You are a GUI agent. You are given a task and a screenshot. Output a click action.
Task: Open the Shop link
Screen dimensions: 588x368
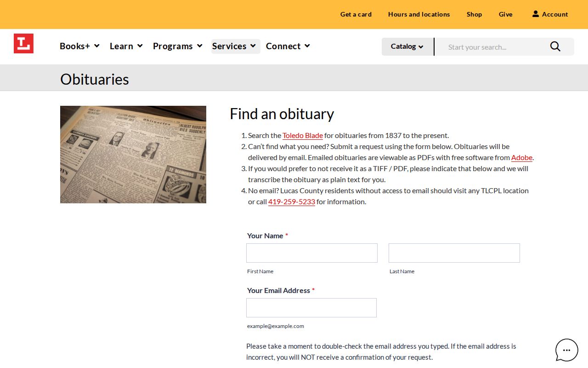coord(474,14)
